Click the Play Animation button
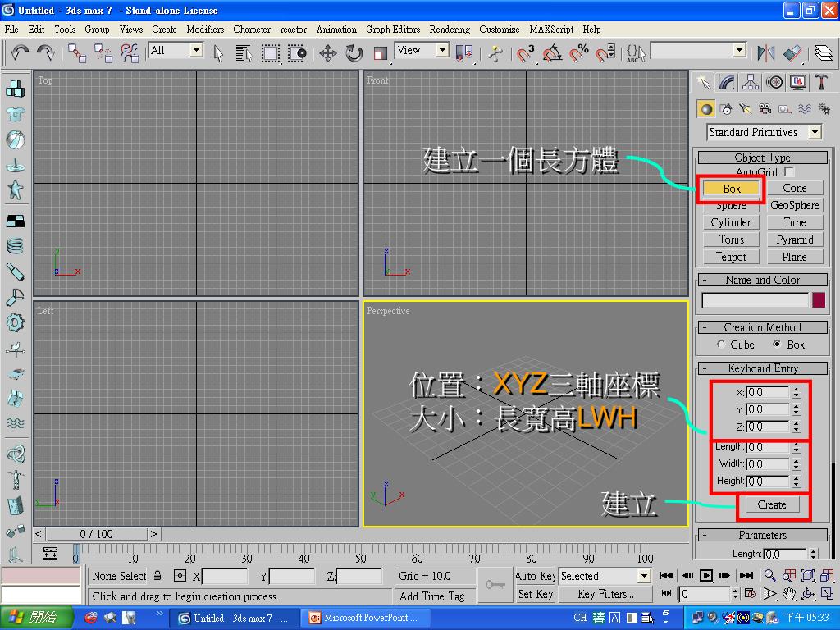Screen dimensions: 840x630 [x=706, y=575]
